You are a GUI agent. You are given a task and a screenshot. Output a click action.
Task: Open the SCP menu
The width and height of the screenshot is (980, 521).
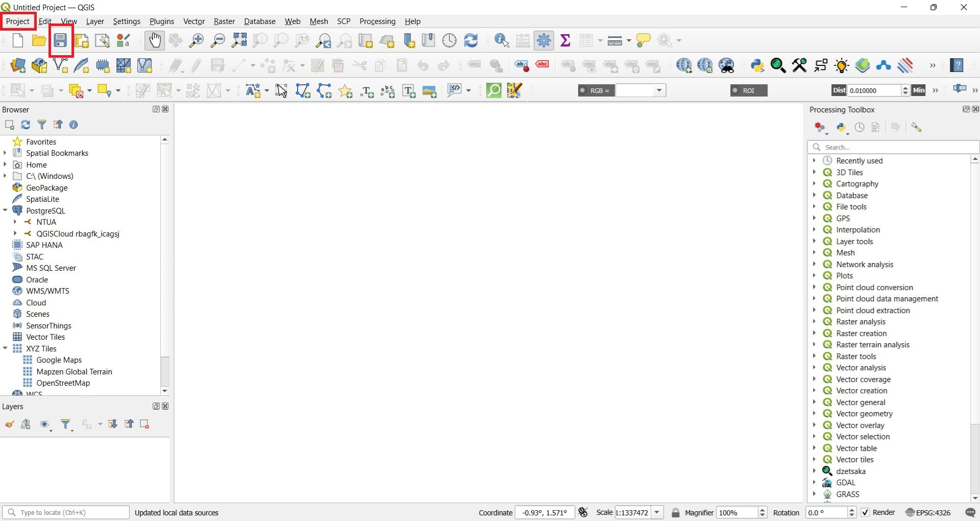click(344, 21)
